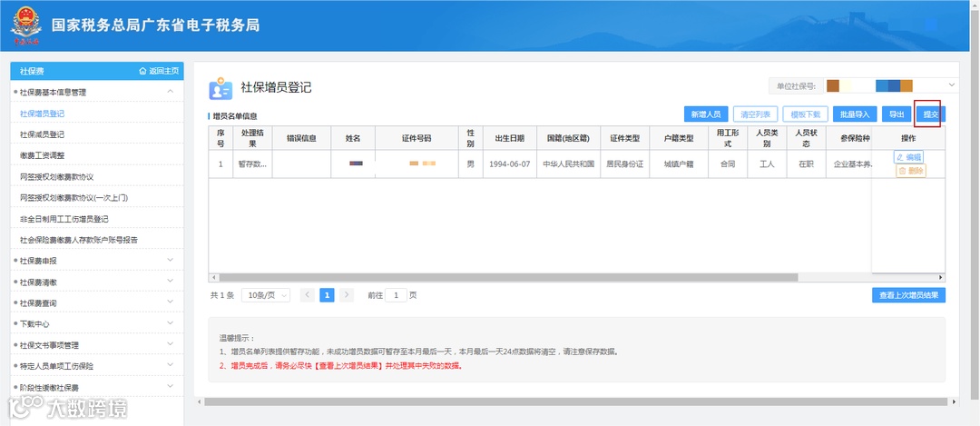Image resolution: width=980 pixels, height=426 pixels.
Task: Expand 下载中心 section
Action: 170,323
